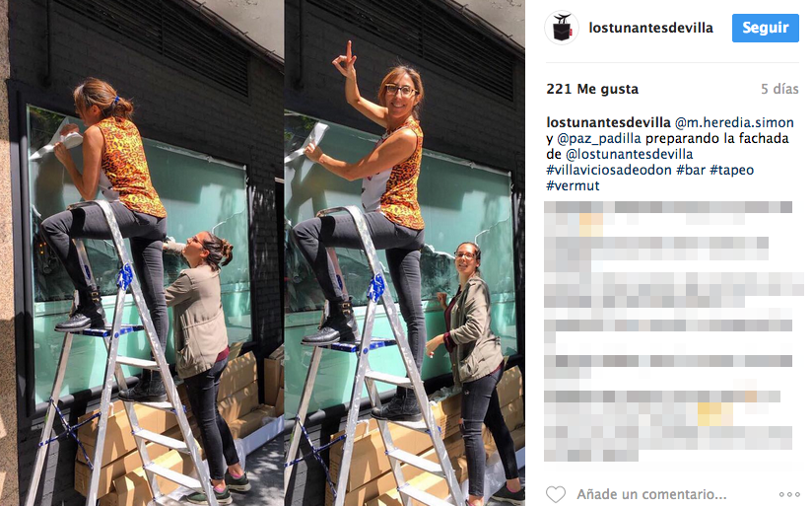
Task: Open the @lostunantesdevilla mention in caption
Action: click(629, 154)
